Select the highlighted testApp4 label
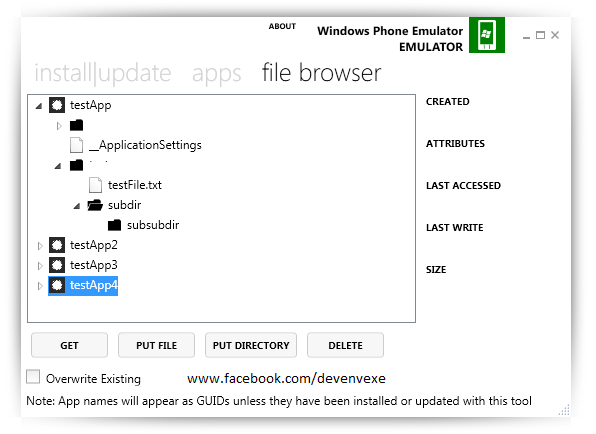 click(94, 285)
